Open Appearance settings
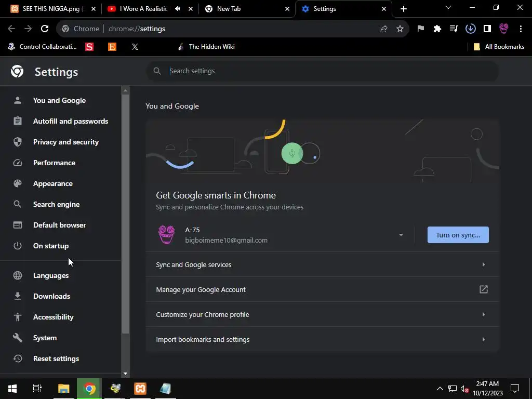 [53, 183]
